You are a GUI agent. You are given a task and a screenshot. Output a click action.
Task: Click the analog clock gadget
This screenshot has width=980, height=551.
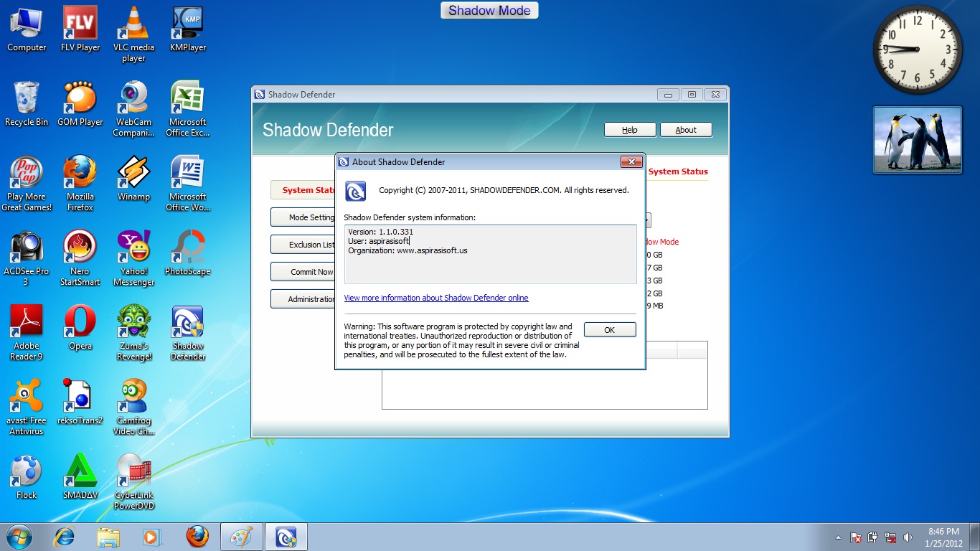point(918,50)
